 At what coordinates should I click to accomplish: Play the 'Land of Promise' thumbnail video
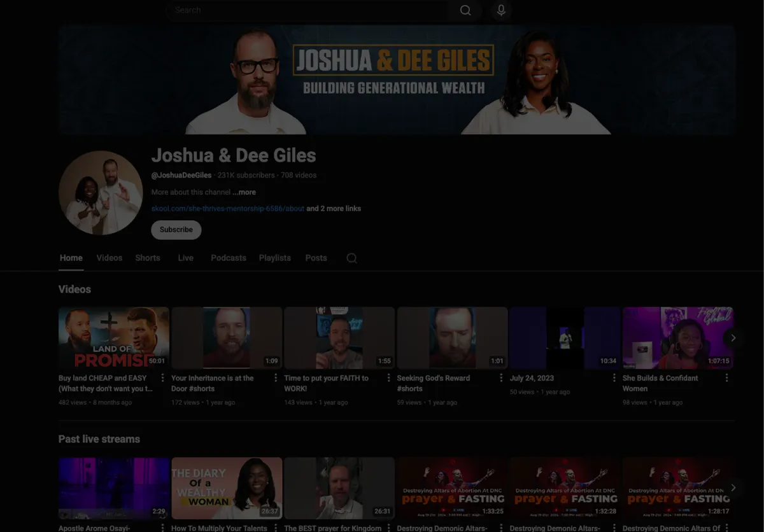[114, 338]
